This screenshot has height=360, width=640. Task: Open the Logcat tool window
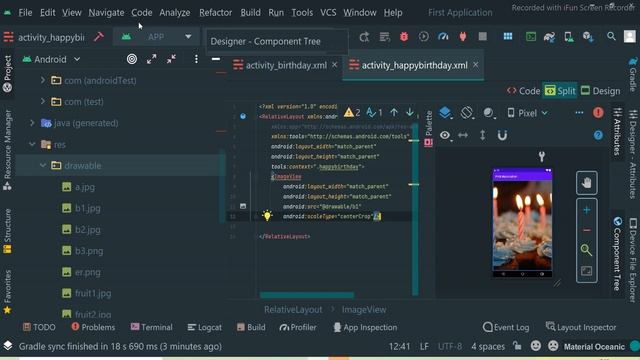pos(204,327)
